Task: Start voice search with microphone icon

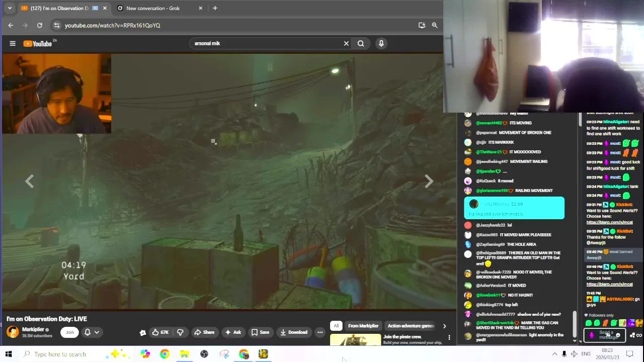Action: 381,44
